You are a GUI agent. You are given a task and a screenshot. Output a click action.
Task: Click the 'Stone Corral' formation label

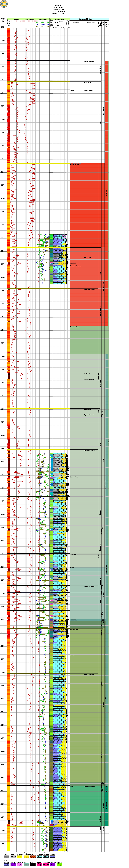tap(88, 82)
